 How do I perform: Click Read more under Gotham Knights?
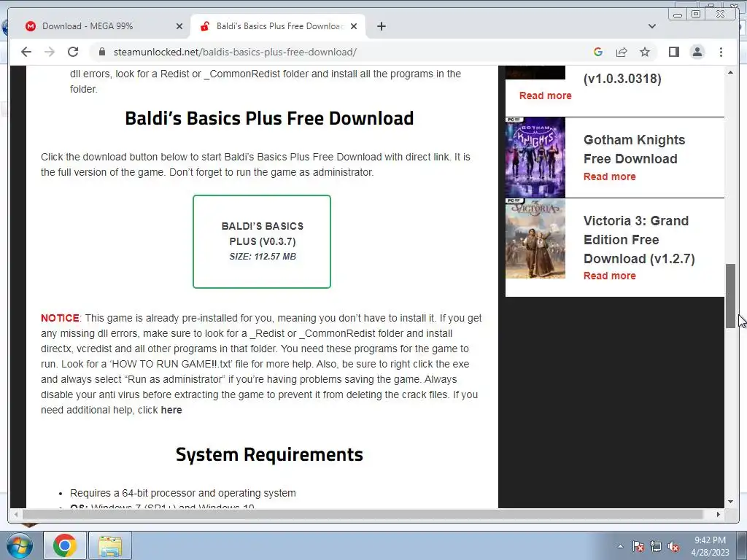pos(609,176)
